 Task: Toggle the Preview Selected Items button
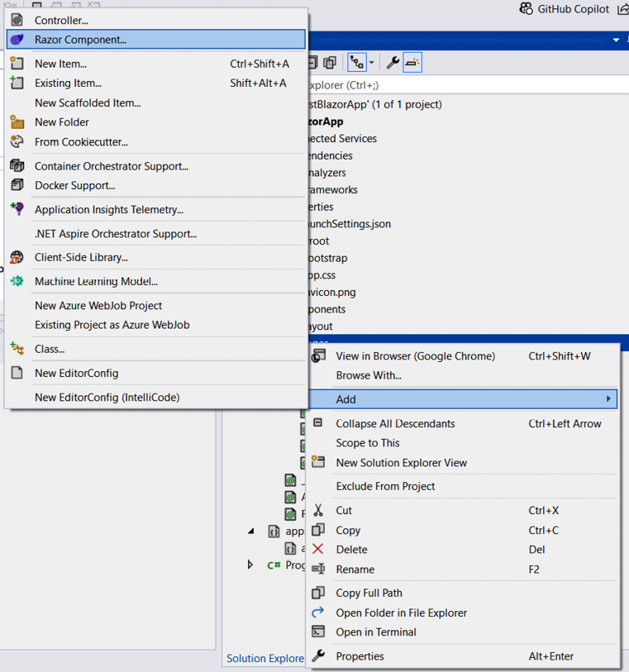412,63
